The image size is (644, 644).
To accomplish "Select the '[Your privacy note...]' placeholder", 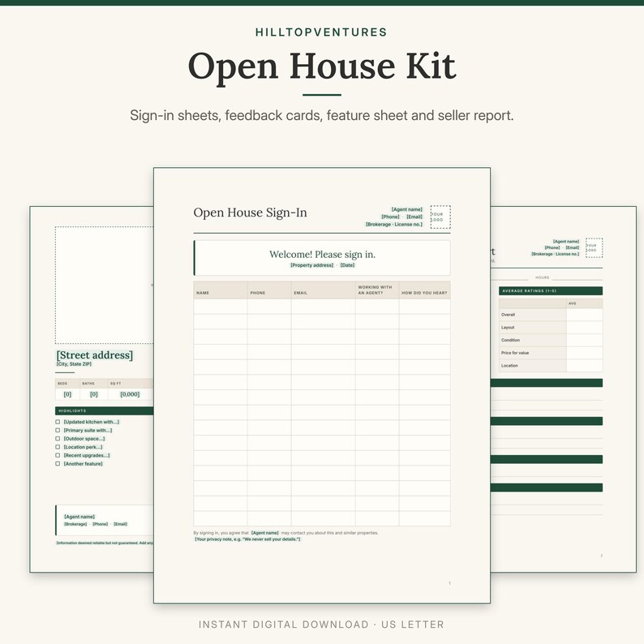I will [247, 539].
